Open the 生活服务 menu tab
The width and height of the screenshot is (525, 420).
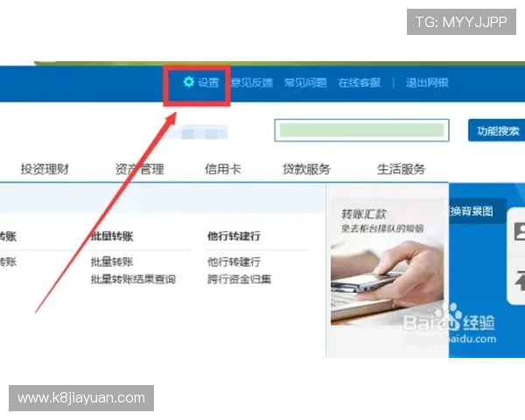pyautogui.click(x=401, y=169)
